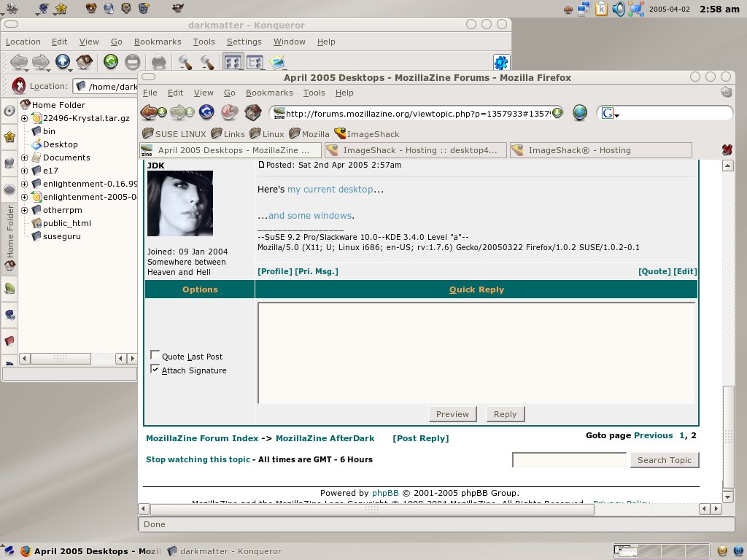
Task: Select Konqueror Icon View button
Action: coord(233,62)
